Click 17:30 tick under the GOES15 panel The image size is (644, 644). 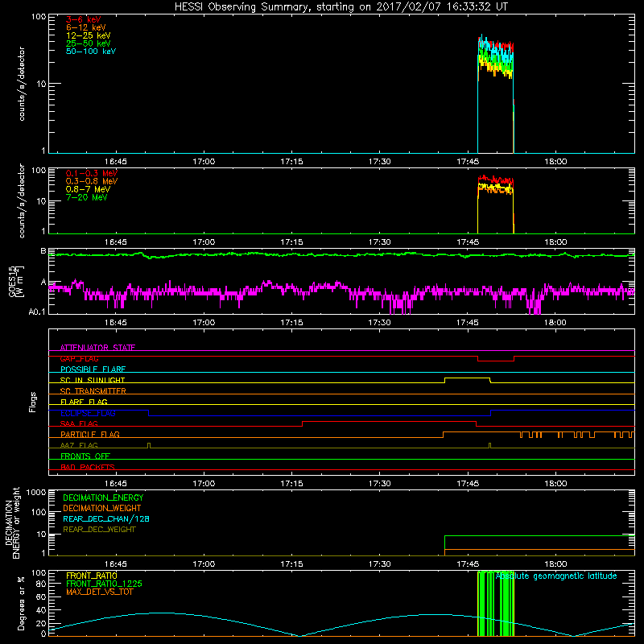point(379,323)
